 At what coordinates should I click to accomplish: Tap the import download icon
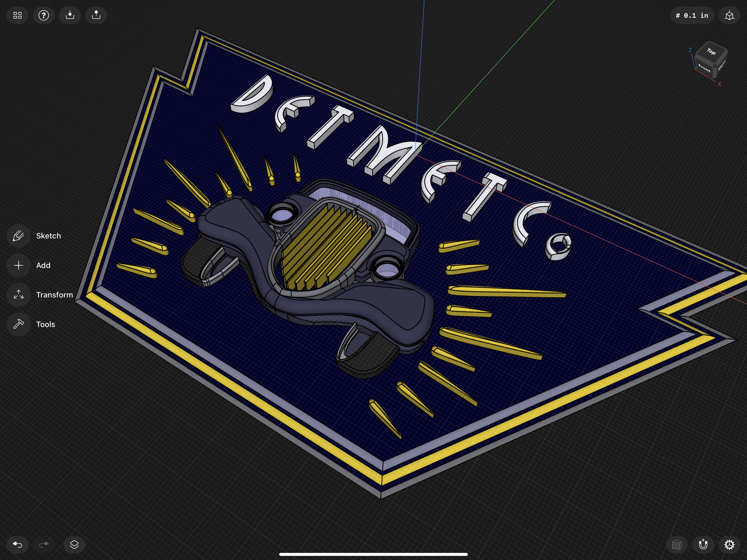70,15
